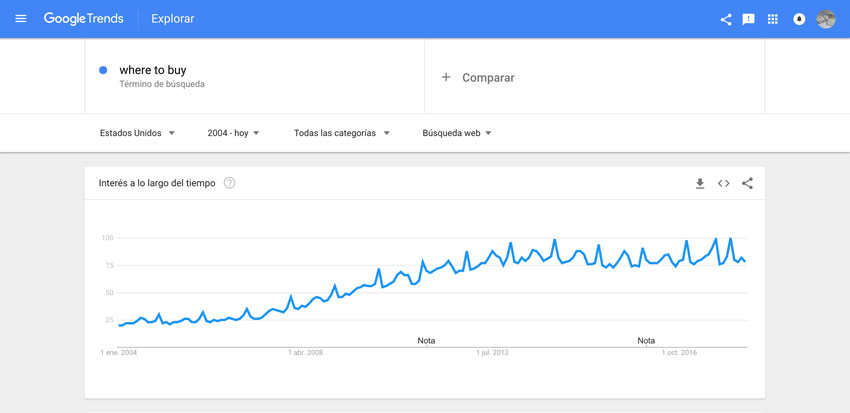Select the Explorar header item

coord(172,19)
